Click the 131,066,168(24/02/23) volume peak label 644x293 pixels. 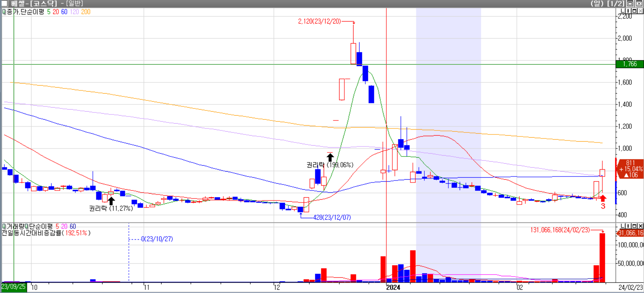click(x=560, y=230)
